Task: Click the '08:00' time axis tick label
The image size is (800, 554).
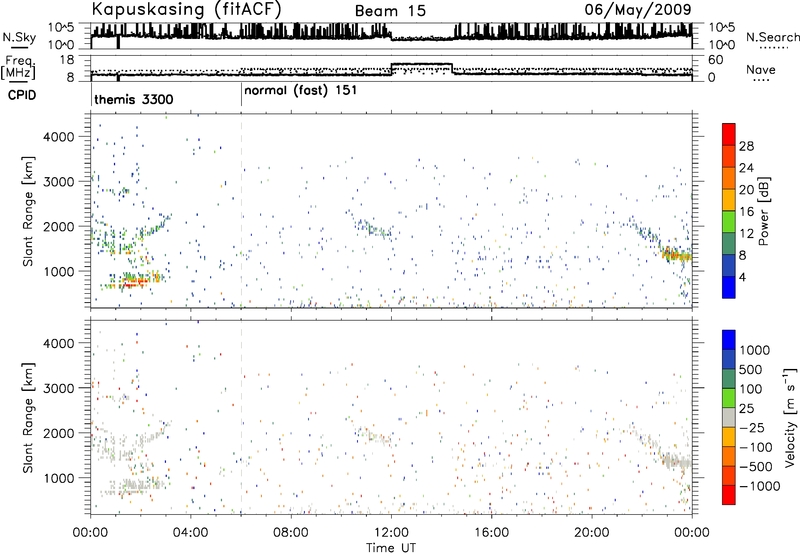Action: click(291, 533)
